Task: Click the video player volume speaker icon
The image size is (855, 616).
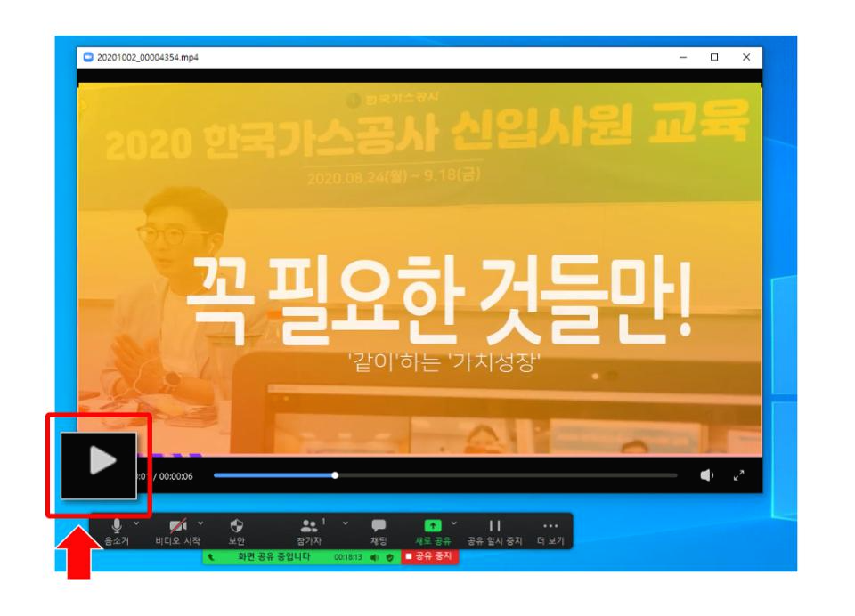Action: tap(706, 475)
